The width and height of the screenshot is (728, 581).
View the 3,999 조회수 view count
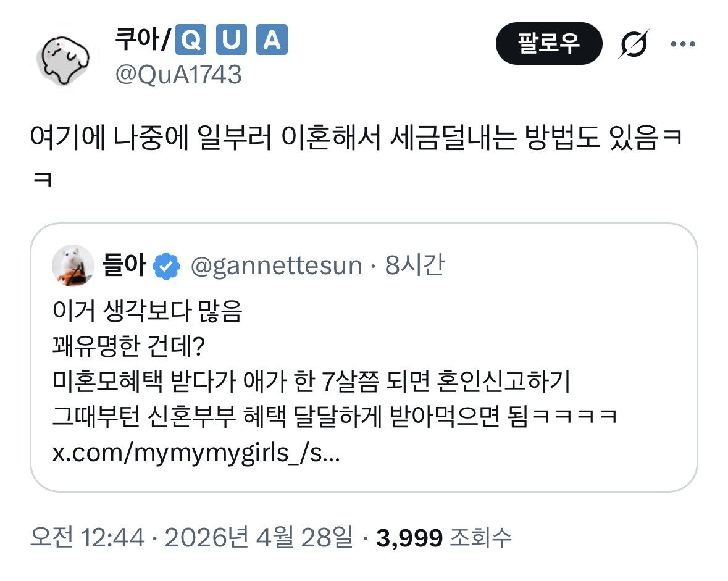443,538
